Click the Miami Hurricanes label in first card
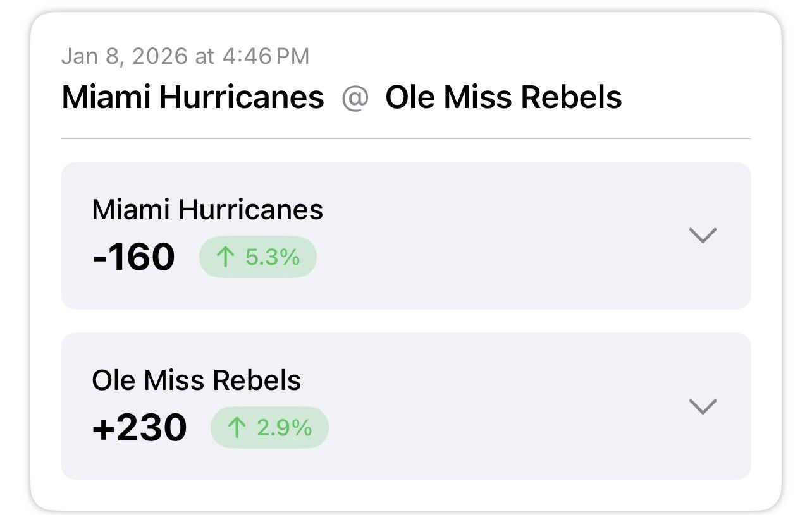Viewport: 812px width, 515px height. pos(207,210)
